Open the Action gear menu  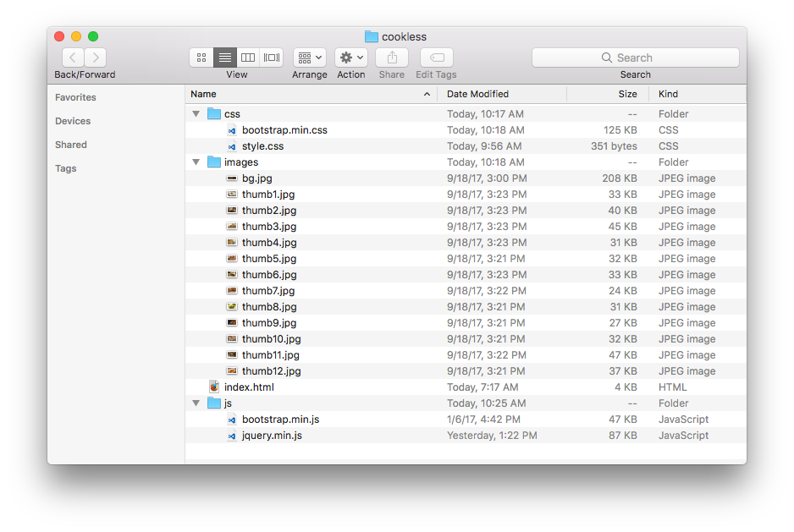coord(350,57)
